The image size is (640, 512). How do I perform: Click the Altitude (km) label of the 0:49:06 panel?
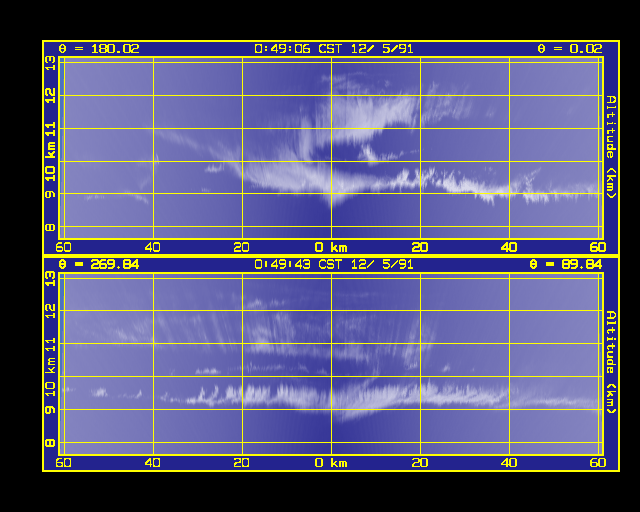click(x=610, y=147)
